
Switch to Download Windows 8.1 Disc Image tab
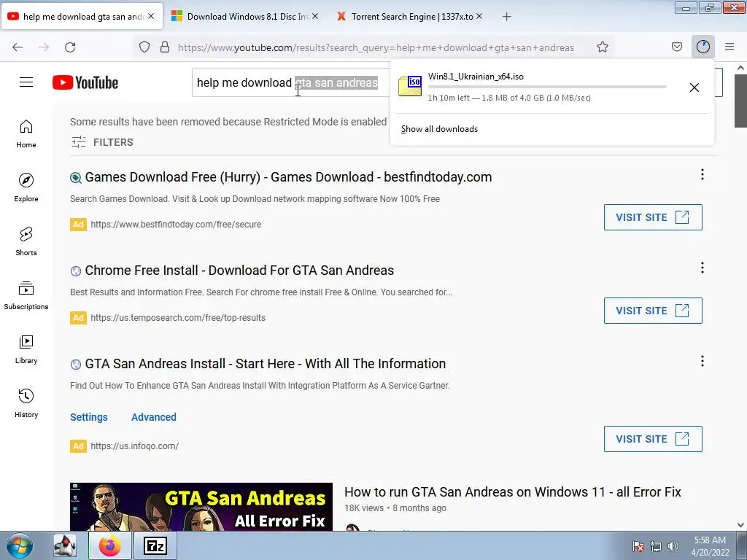244,17
